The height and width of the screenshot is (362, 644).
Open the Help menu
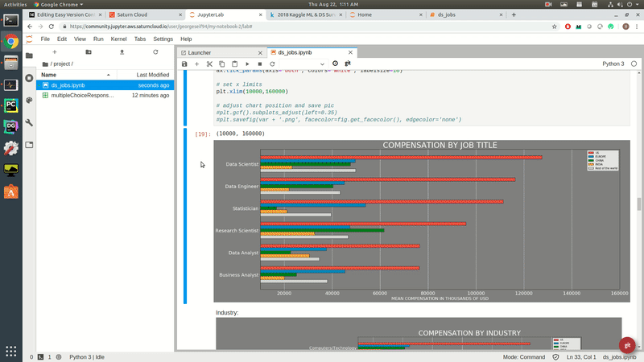pos(186,39)
